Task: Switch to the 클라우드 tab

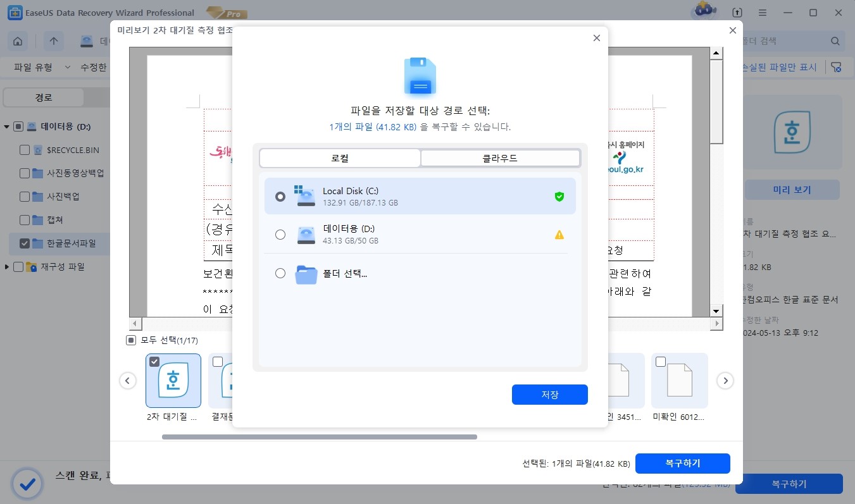Action: tap(499, 157)
